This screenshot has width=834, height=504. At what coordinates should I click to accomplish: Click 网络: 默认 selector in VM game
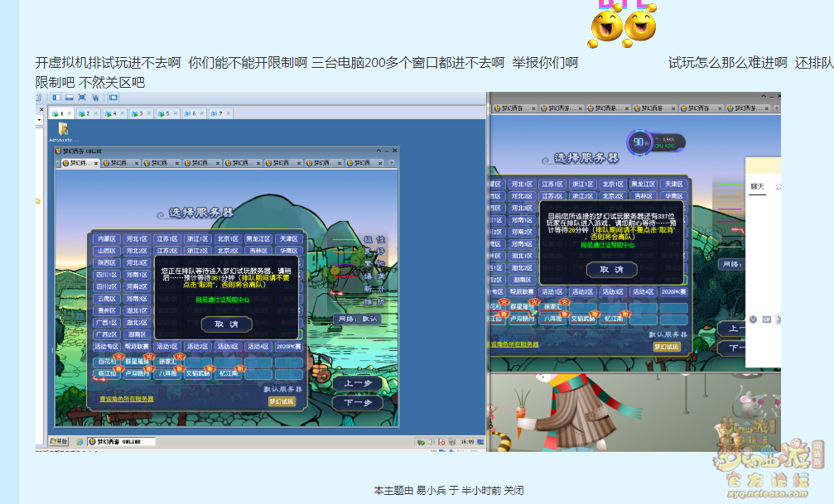coord(358,319)
